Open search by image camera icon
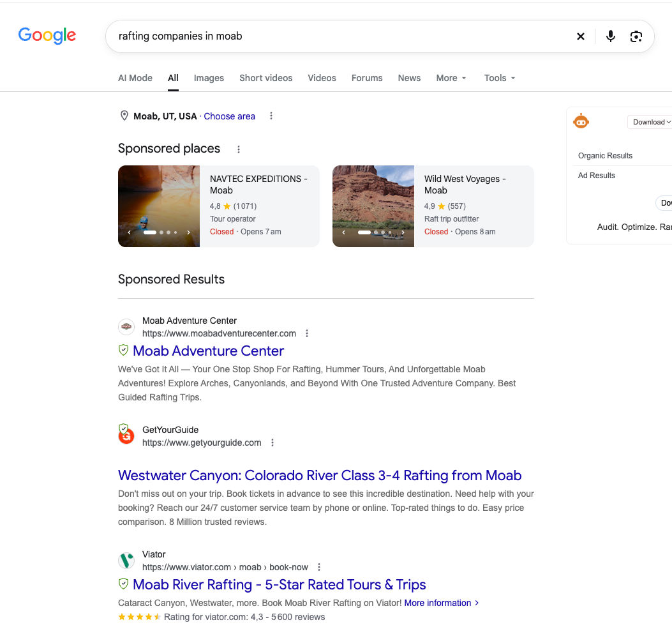 pos(636,36)
